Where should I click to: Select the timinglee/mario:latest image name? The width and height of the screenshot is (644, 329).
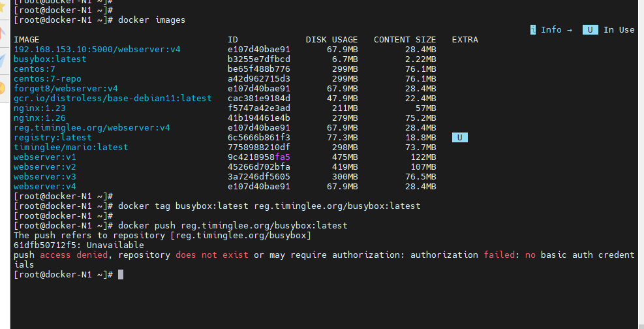click(71, 147)
